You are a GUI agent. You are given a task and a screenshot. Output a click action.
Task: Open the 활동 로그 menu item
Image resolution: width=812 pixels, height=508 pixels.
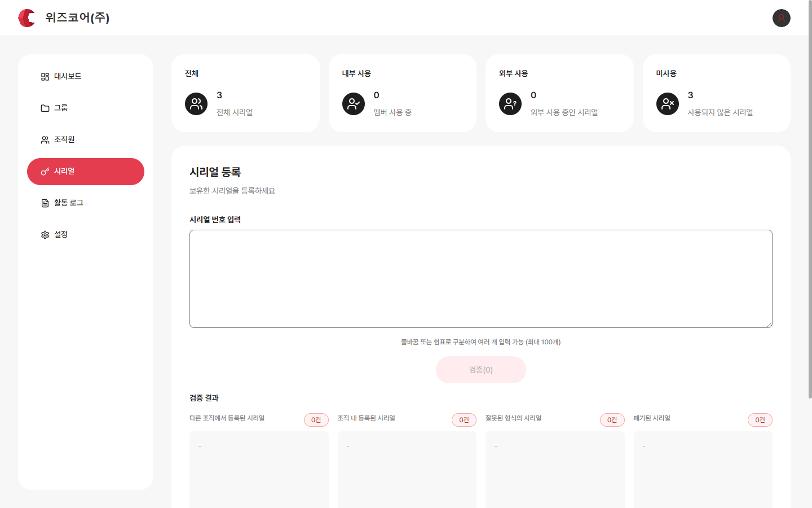pyautogui.click(x=86, y=203)
